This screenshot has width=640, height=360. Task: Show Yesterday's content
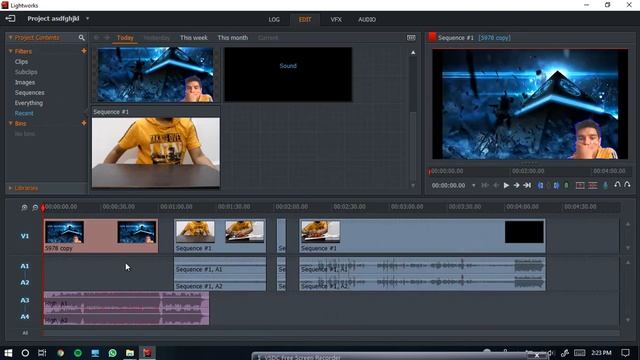pyautogui.click(x=157, y=38)
